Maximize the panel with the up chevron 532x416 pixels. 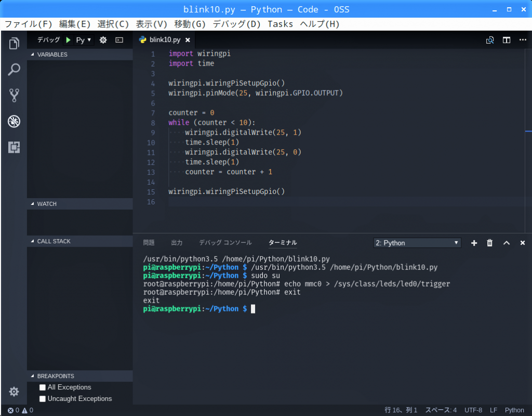[x=506, y=243]
